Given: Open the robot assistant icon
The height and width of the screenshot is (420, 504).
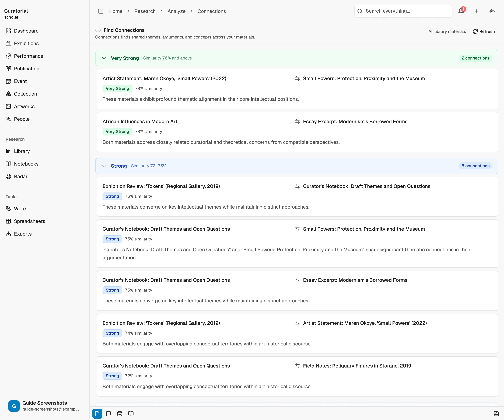Looking at the screenshot, I should coord(492,11).
